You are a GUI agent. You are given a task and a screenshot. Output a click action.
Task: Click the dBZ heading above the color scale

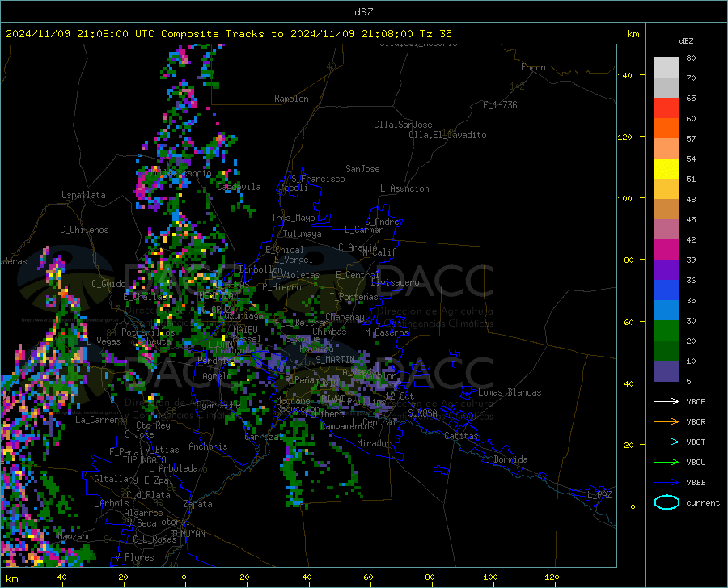click(686, 40)
